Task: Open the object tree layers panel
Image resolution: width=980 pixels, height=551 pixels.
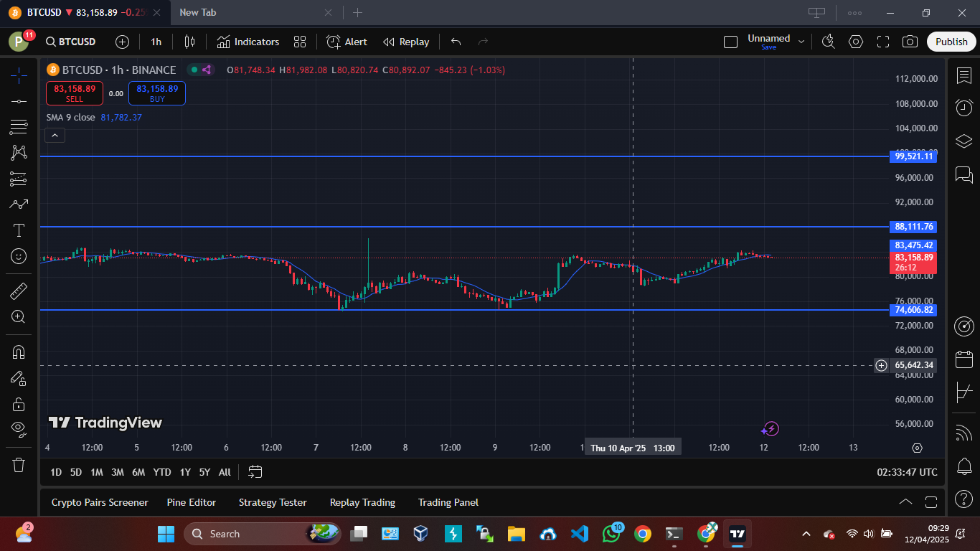Action: pos(964,140)
